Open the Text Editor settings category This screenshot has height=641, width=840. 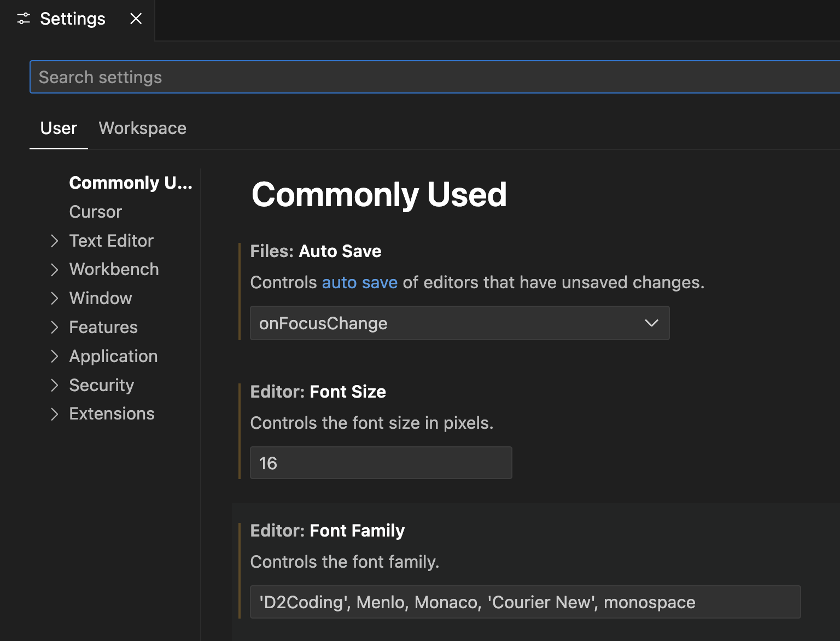point(112,241)
